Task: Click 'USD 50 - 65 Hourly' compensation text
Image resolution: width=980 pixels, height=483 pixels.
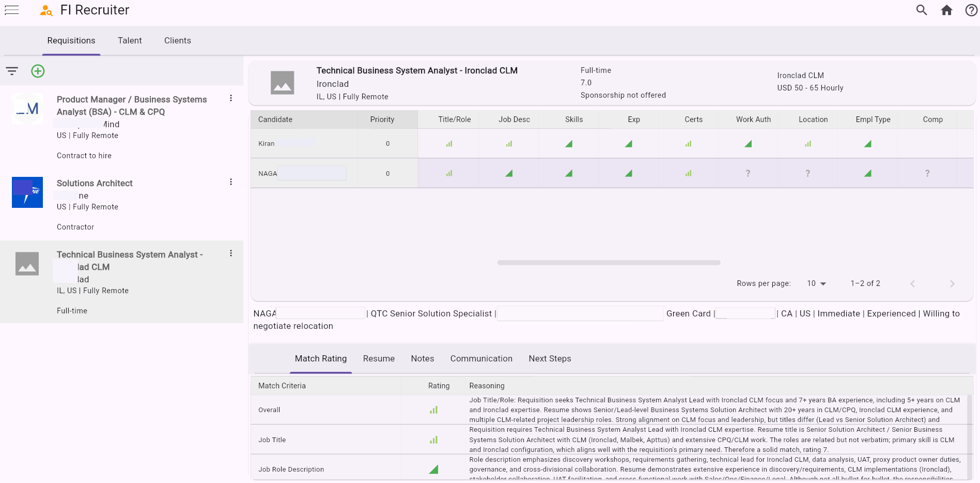Action: point(810,88)
